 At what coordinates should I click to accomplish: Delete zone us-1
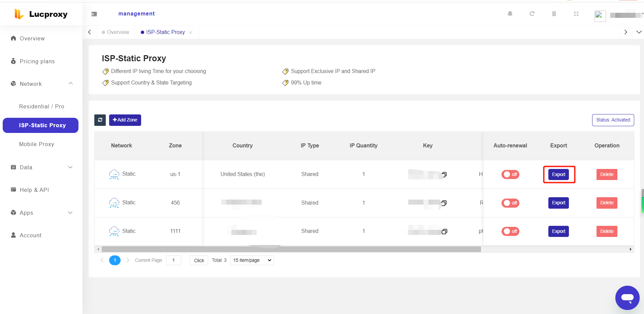coord(607,174)
